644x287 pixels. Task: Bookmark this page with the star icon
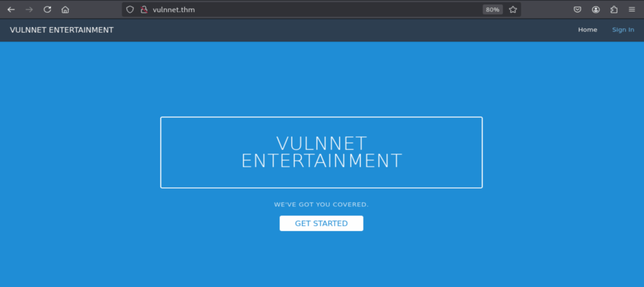tap(513, 9)
